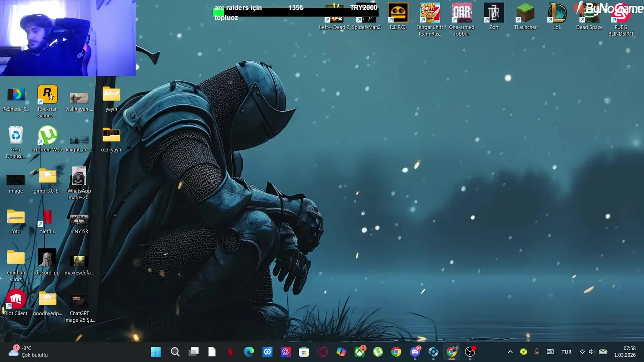Screen dimensions: 644x362
Task: Open the kedi yayın folder
Action: 111,140
